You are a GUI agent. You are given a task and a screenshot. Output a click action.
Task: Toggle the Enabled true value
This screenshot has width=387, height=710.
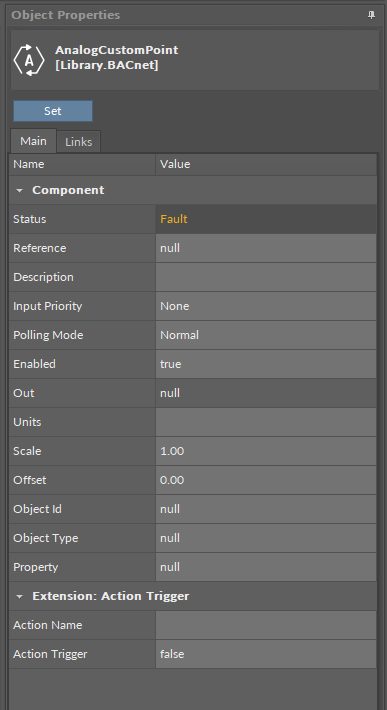click(x=266, y=364)
